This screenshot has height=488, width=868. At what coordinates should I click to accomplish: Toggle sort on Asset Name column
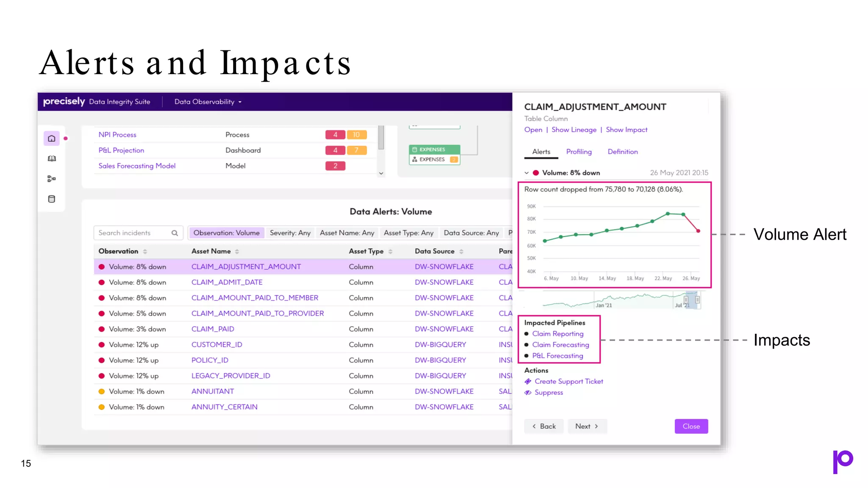tap(237, 252)
